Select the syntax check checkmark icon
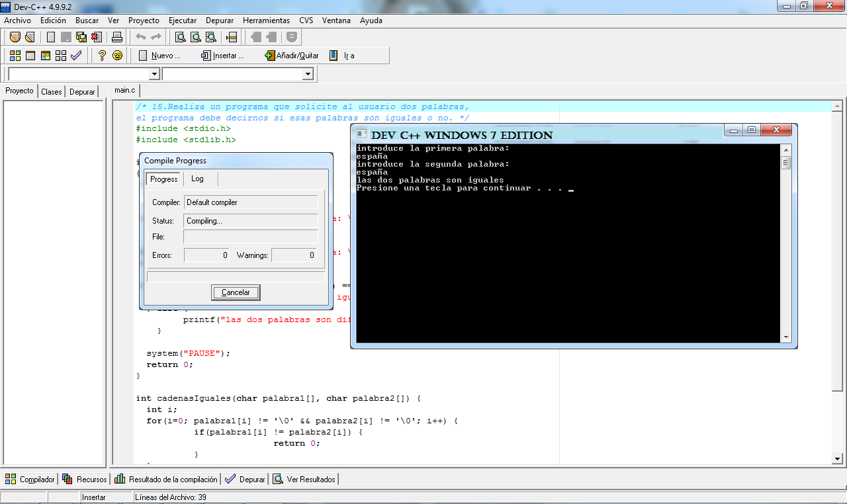Viewport: 847px width, 504px height. tap(75, 56)
